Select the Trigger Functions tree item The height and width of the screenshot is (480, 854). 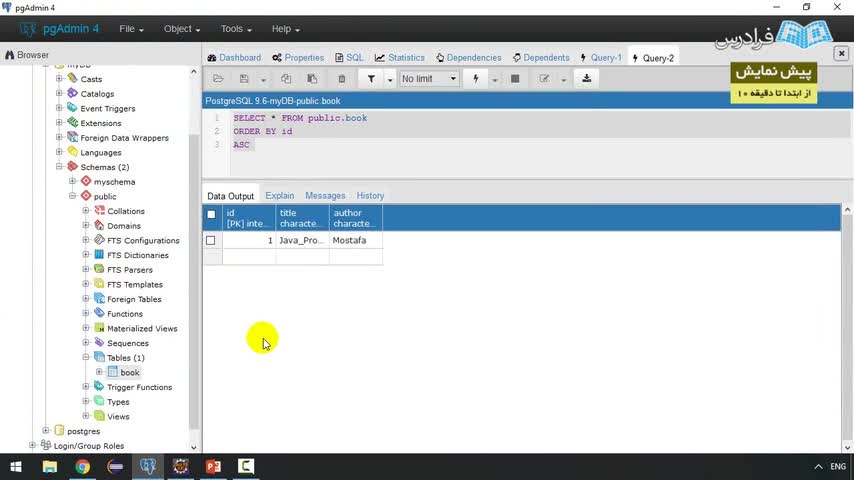coord(139,387)
